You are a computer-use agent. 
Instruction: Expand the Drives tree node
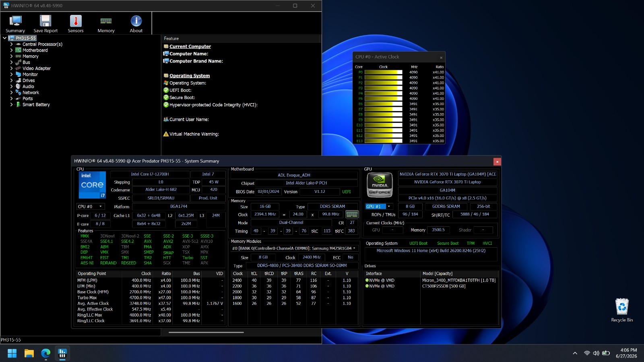coord(11,81)
